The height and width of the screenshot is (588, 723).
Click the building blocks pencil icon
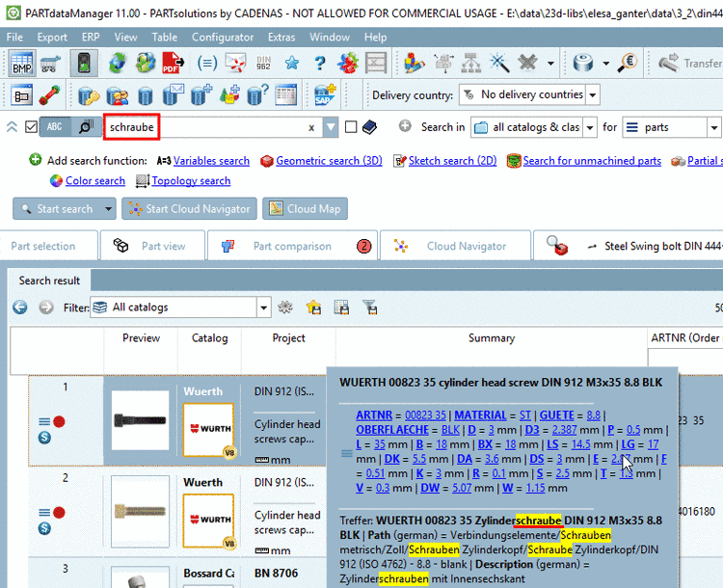[415, 63]
